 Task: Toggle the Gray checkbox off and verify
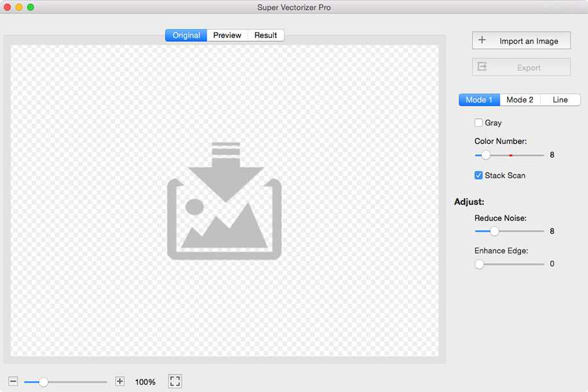coord(478,122)
